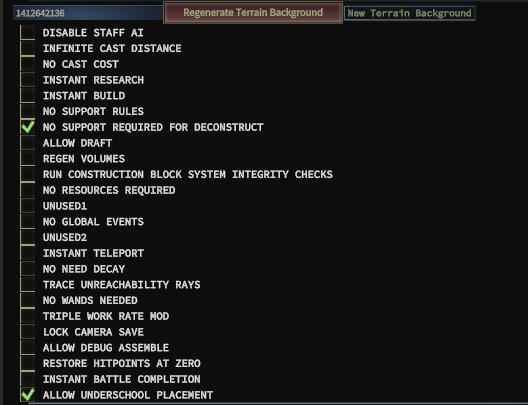
Task: Enable the ALLOW DRAFT checkbox
Action: 28,143
